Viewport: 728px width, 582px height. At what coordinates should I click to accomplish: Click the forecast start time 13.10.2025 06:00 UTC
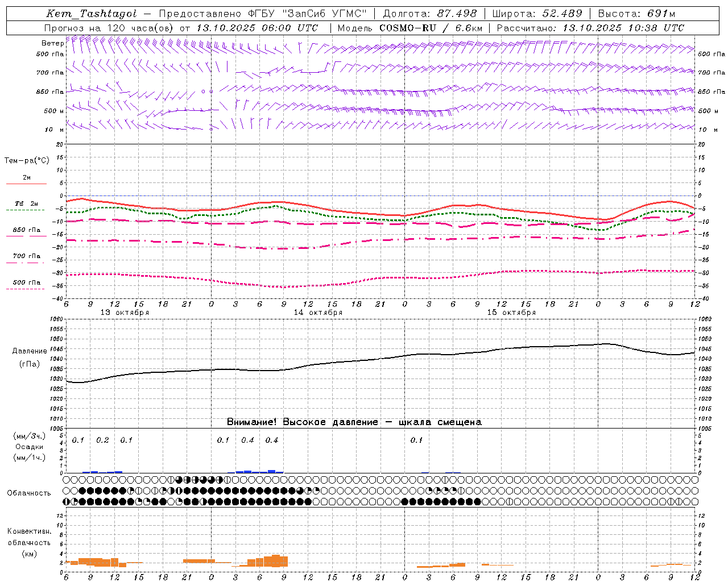[257, 28]
